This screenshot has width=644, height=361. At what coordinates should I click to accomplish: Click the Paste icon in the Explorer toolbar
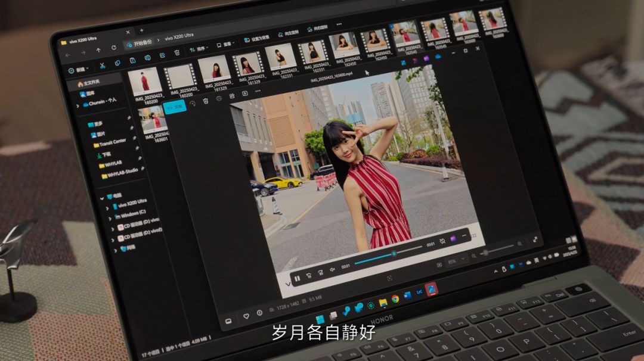[132, 61]
